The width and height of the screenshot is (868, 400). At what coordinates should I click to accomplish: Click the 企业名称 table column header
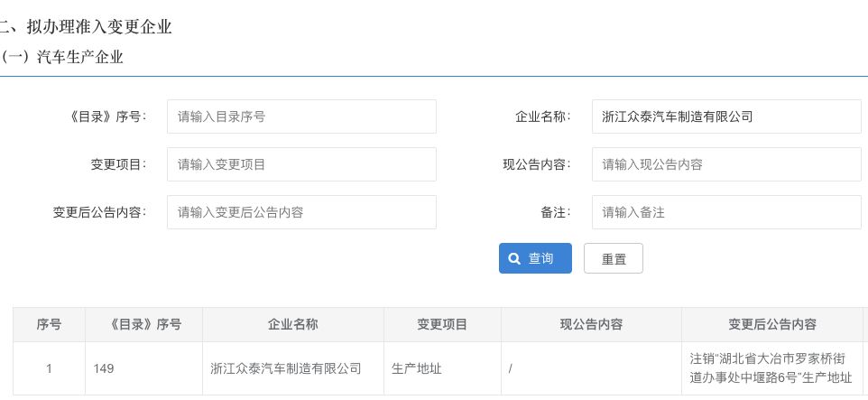pyautogui.click(x=293, y=325)
